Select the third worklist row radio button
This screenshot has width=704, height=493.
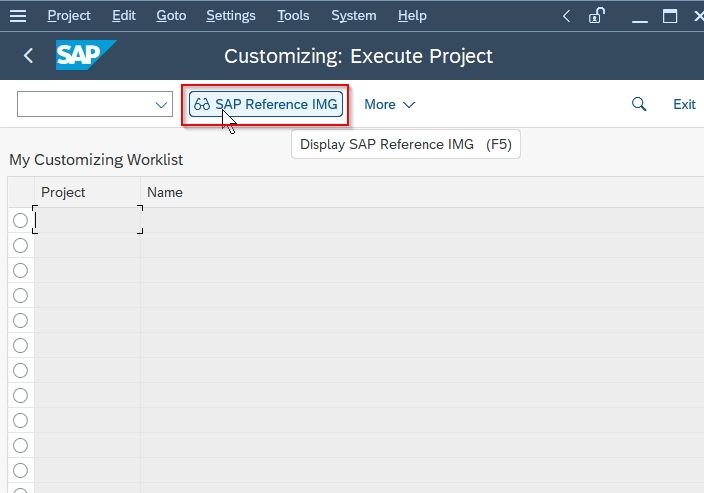(20, 271)
